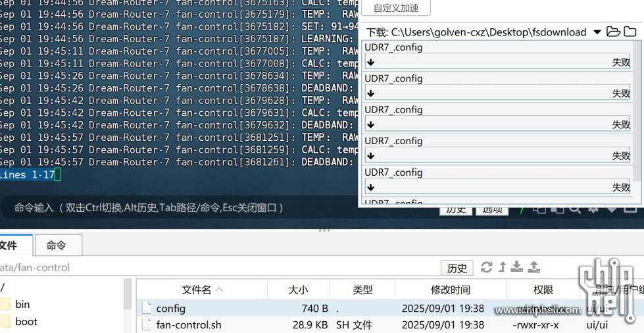The width and height of the screenshot is (644, 333).
Task: Click the lines 1-17 pager status
Action: coord(27,174)
